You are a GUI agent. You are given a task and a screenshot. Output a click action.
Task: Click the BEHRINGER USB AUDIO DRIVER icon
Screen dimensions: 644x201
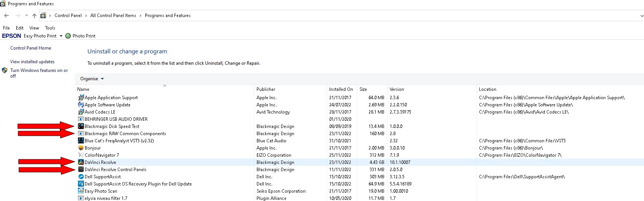tap(81, 119)
